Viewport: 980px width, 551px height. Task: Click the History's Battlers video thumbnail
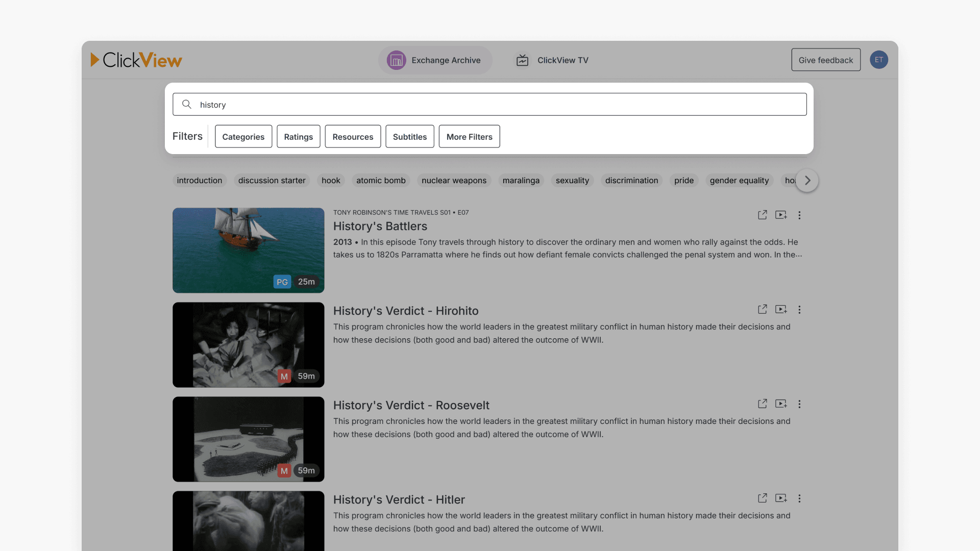(x=248, y=250)
